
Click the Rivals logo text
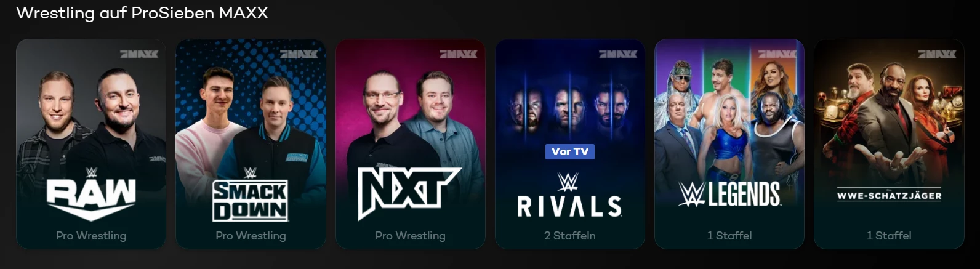[x=570, y=206]
